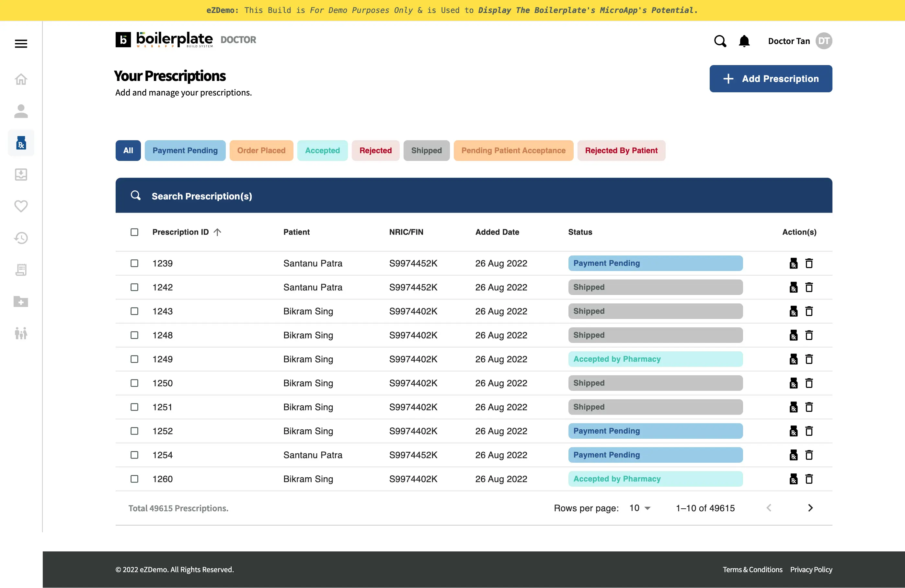Open the history clock icon in the sidebar
905x588 pixels.
click(21, 238)
